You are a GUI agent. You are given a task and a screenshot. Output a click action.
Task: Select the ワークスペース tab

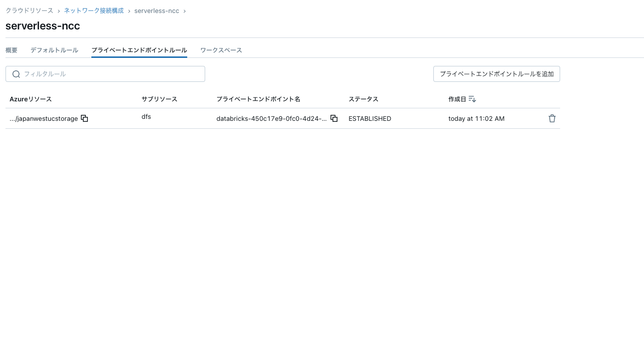(x=221, y=50)
